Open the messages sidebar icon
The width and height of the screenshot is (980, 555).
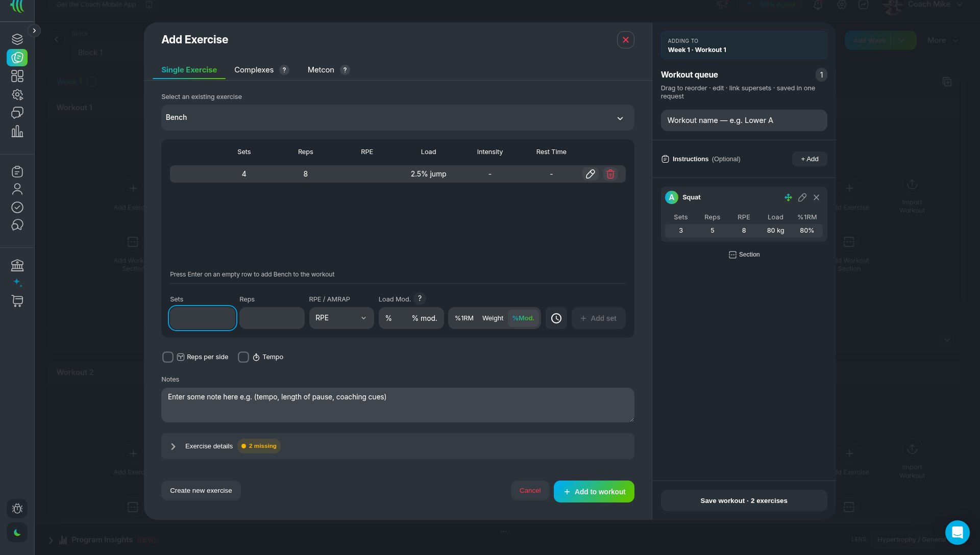17,113
